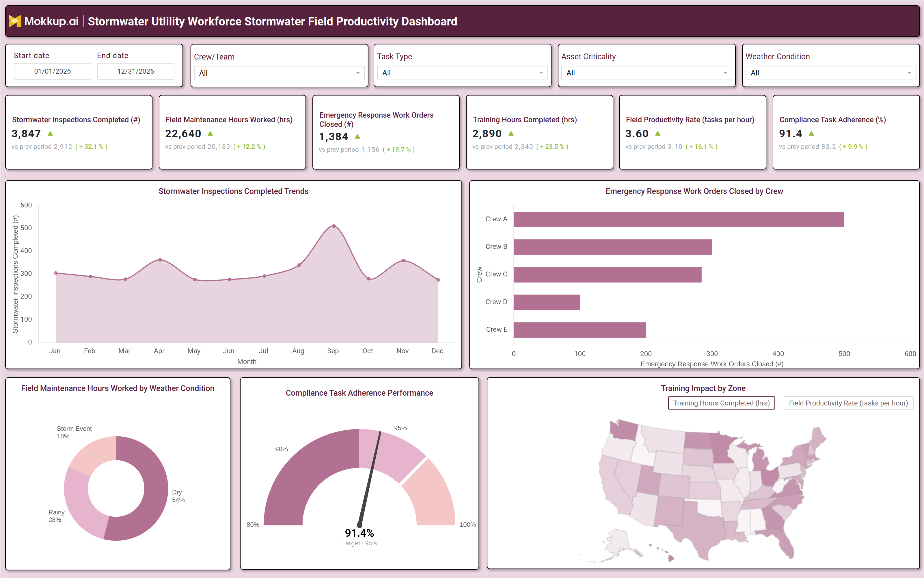This screenshot has height=578, width=924.
Task: Click the Sep peak point on the trend line
Action: click(x=334, y=226)
